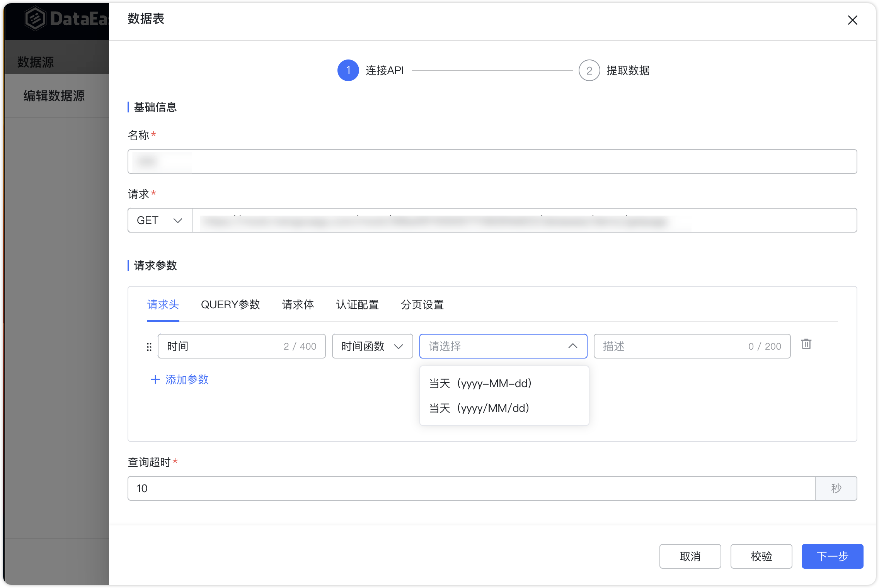The width and height of the screenshot is (879, 588).
Task: Click step circle 2 labeled 提取数据
Action: 589,71
